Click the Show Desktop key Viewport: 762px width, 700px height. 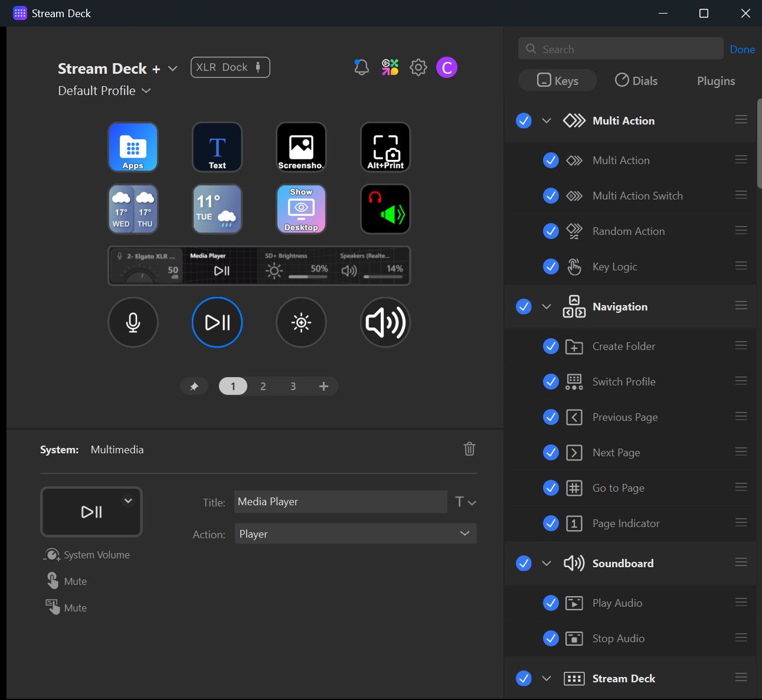301,209
